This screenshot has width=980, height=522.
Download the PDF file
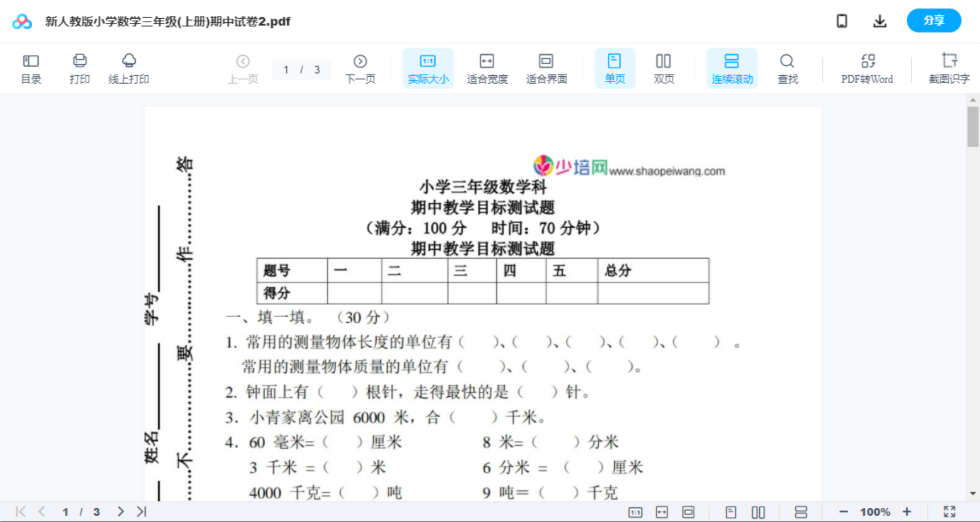[880, 21]
